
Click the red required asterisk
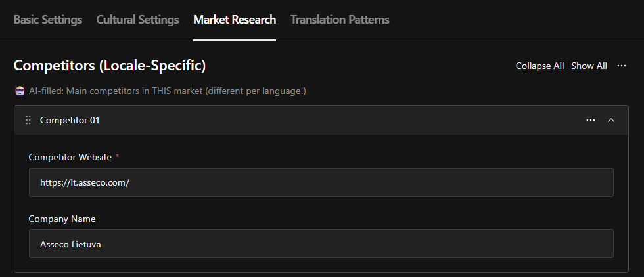[118, 157]
